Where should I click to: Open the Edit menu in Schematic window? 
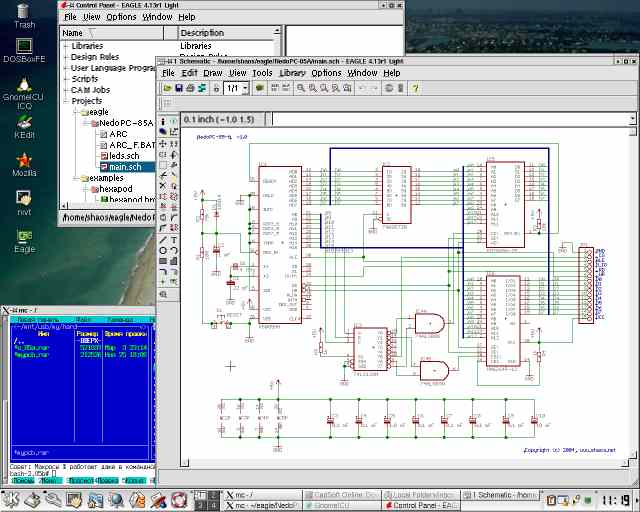(189, 73)
